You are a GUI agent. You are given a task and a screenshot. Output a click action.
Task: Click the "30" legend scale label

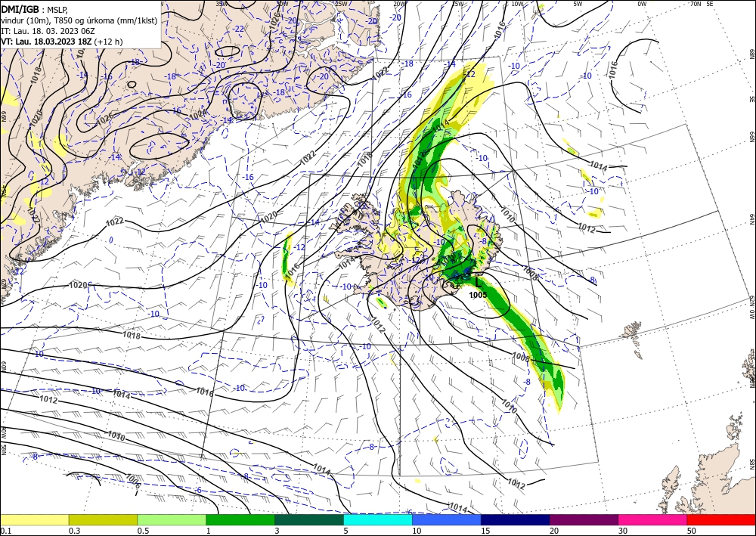click(x=622, y=531)
